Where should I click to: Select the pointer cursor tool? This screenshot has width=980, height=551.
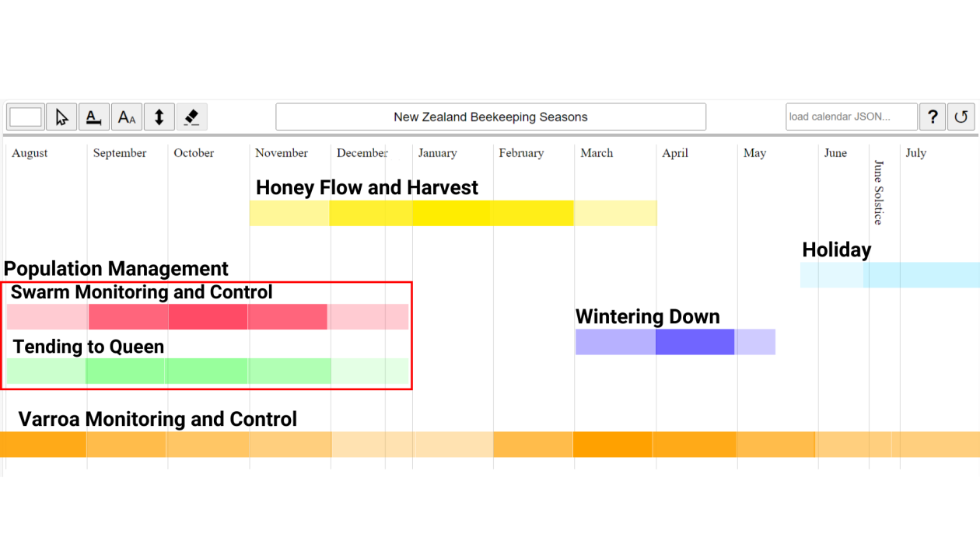[x=61, y=117]
